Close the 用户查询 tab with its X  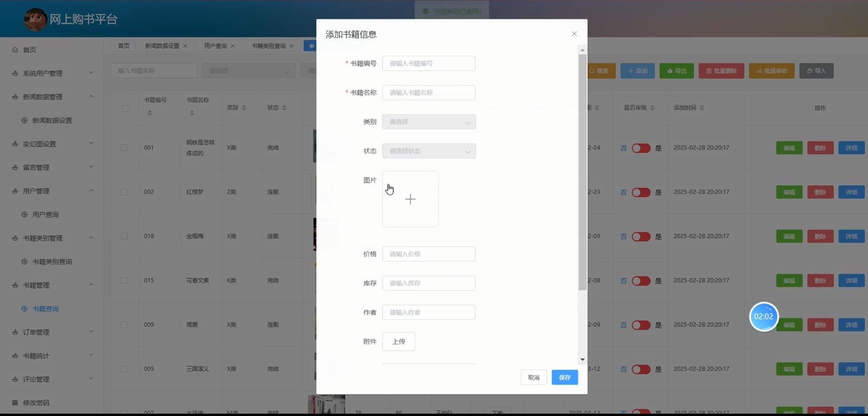tap(232, 46)
